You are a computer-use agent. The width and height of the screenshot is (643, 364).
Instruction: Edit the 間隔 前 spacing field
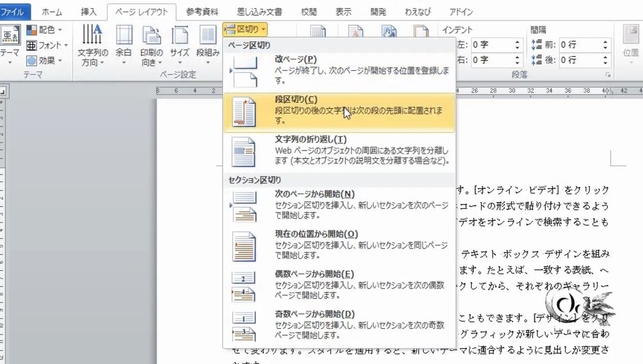tap(579, 45)
